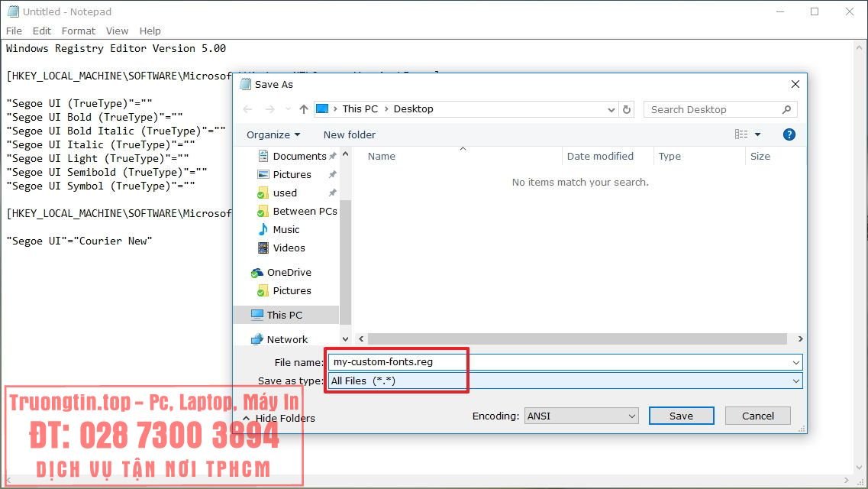Open Help via the question mark icon

pyautogui.click(x=789, y=134)
